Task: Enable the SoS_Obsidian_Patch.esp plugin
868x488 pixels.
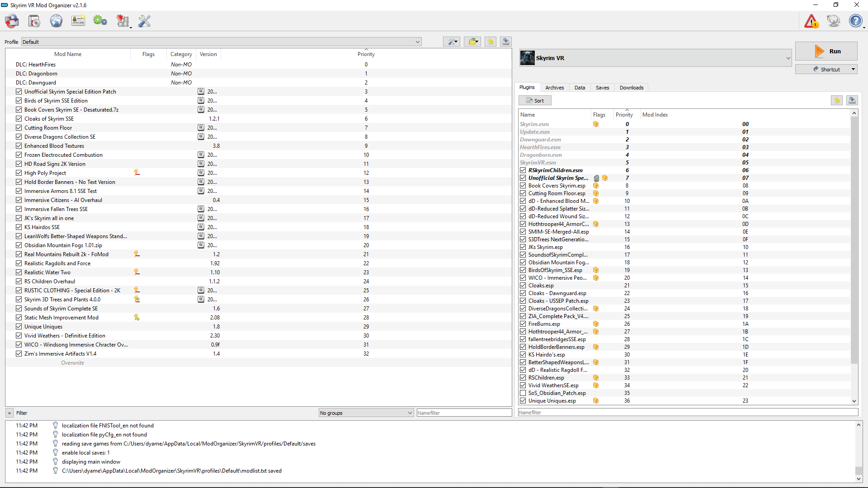Action: pos(523,393)
